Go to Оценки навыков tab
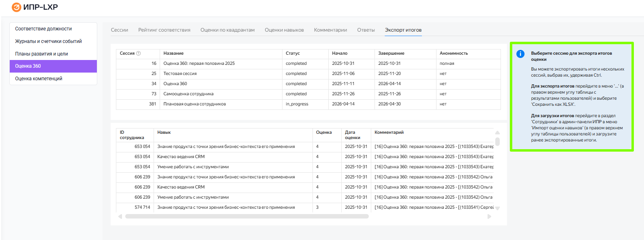This screenshot has width=644, height=240. [284, 30]
